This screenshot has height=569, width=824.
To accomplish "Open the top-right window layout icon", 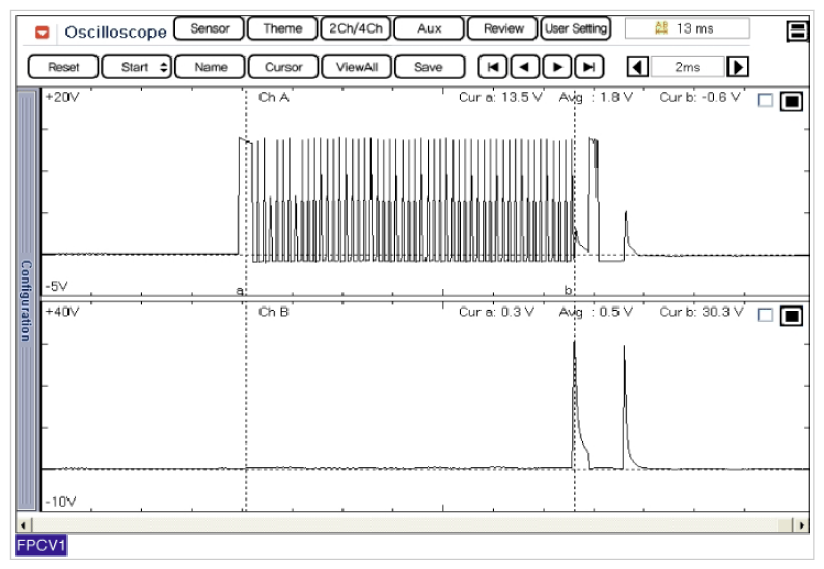I will click(x=798, y=30).
